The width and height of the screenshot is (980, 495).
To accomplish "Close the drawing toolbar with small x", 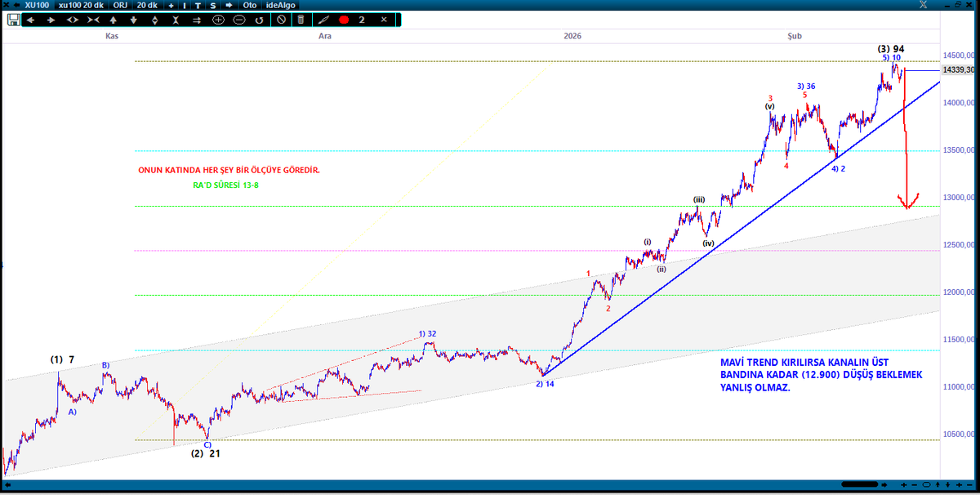I will click(384, 20).
